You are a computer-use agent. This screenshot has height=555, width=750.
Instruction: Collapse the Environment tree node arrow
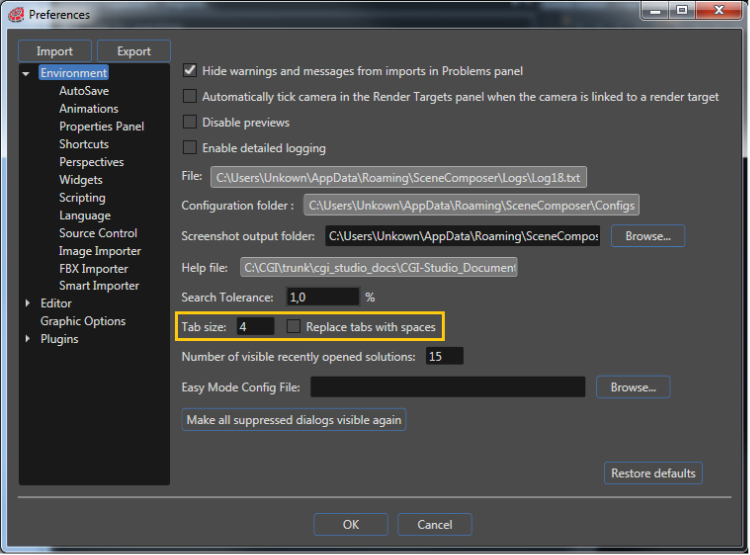coord(26,73)
